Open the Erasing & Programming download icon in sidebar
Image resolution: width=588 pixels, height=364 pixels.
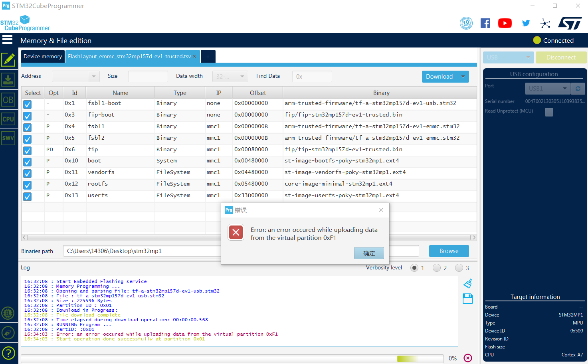(8, 79)
